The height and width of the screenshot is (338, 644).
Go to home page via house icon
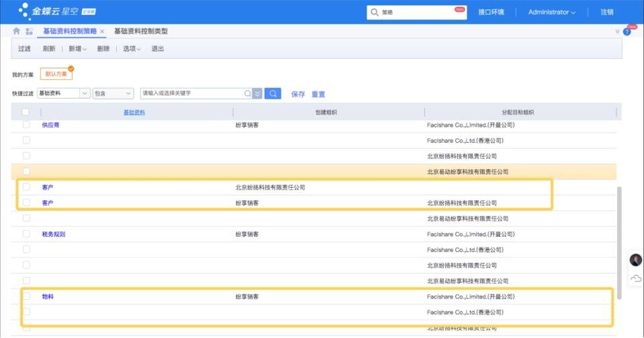pyautogui.click(x=16, y=31)
